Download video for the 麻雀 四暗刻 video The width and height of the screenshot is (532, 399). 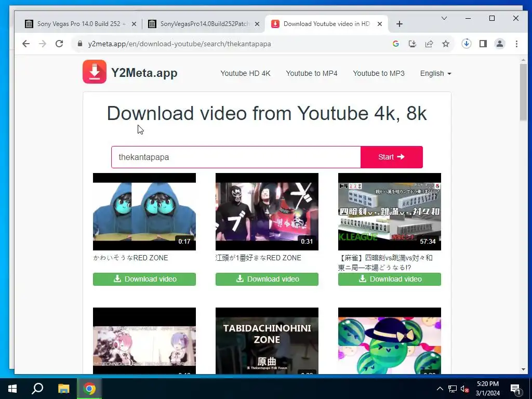pyautogui.click(x=390, y=279)
